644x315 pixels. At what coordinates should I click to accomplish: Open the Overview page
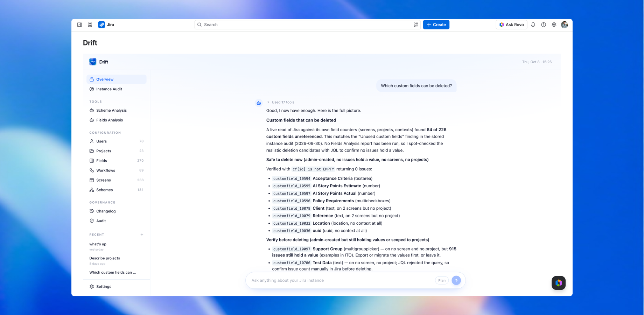(x=116, y=79)
